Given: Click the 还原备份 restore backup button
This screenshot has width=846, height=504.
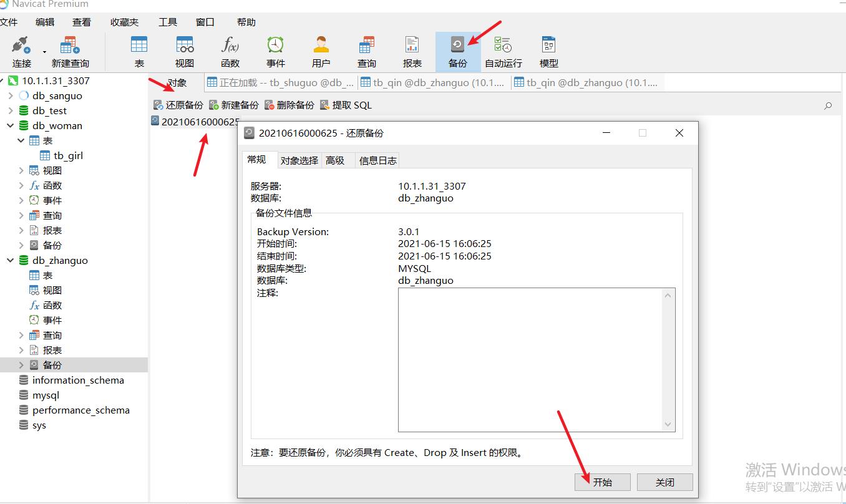Looking at the screenshot, I should coord(178,105).
